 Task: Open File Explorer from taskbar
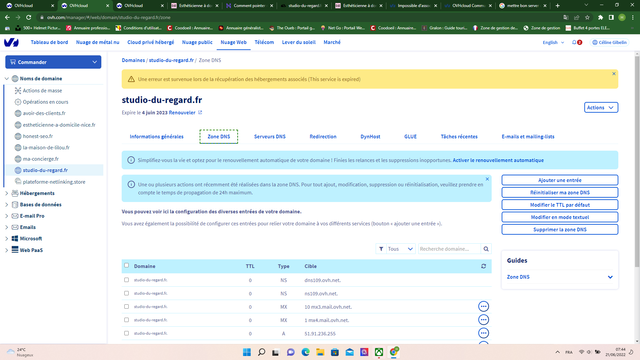320,352
